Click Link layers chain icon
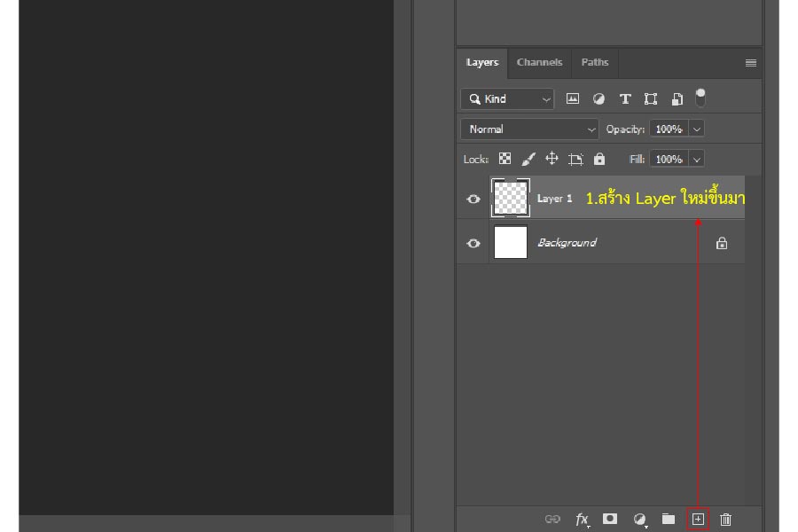This screenshot has height=532, width=798. pyautogui.click(x=552, y=519)
